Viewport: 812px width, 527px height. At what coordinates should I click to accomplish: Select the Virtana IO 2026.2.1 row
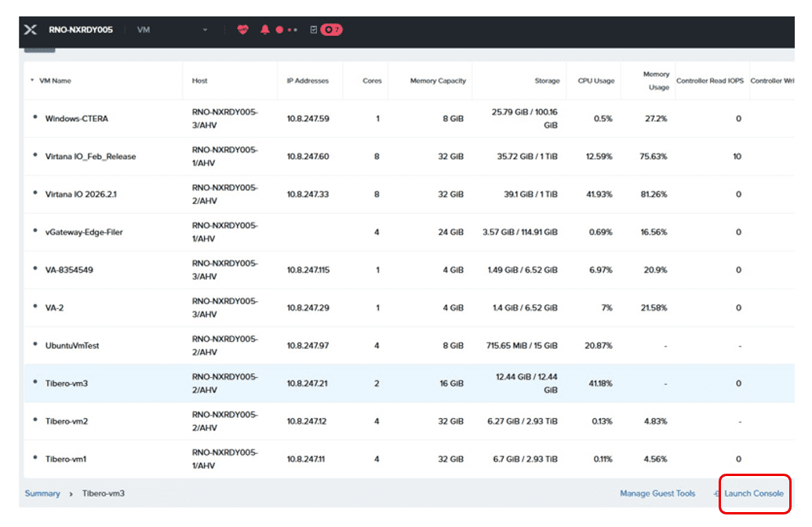pos(409,194)
